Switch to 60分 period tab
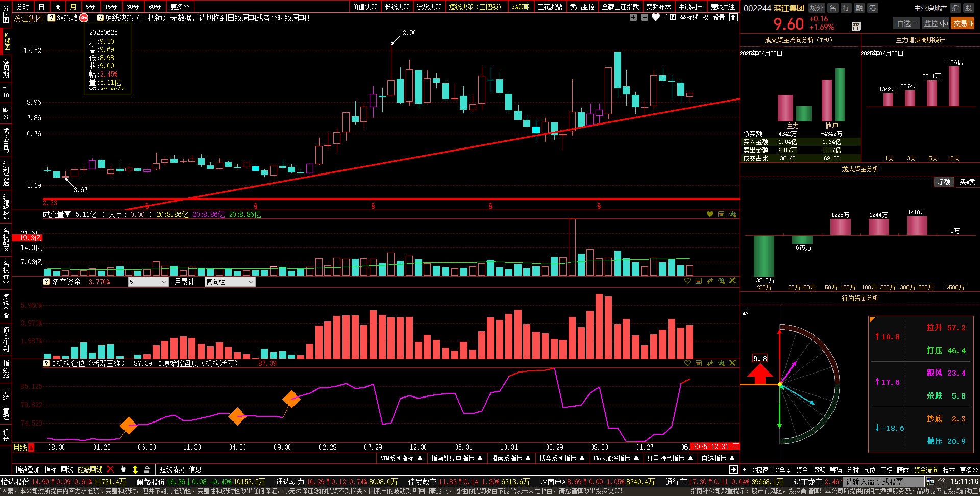The width and height of the screenshot is (980, 496). [x=155, y=7]
